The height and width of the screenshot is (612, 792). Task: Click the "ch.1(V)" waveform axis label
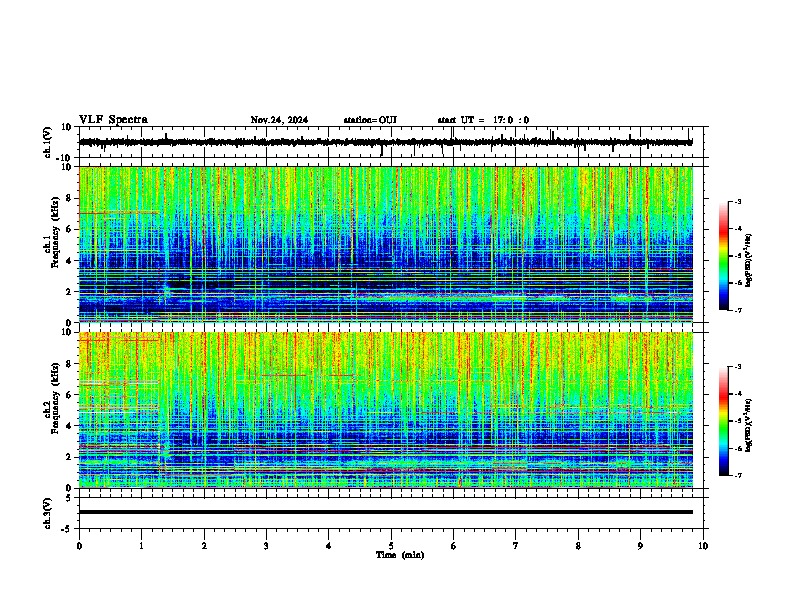tap(48, 142)
